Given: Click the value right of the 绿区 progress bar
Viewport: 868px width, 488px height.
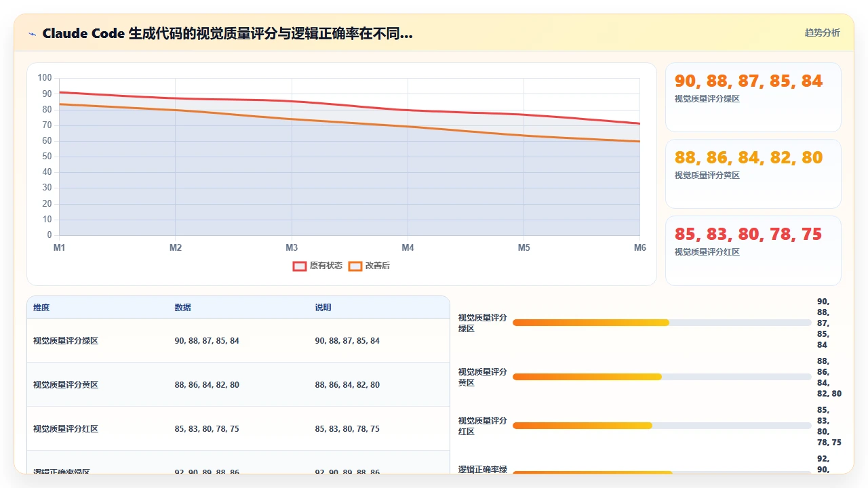Looking at the screenshot, I should [x=823, y=323].
